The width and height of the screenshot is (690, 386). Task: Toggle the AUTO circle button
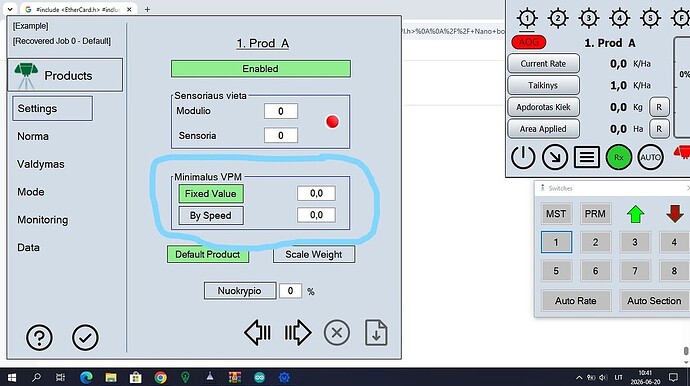point(650,157)
